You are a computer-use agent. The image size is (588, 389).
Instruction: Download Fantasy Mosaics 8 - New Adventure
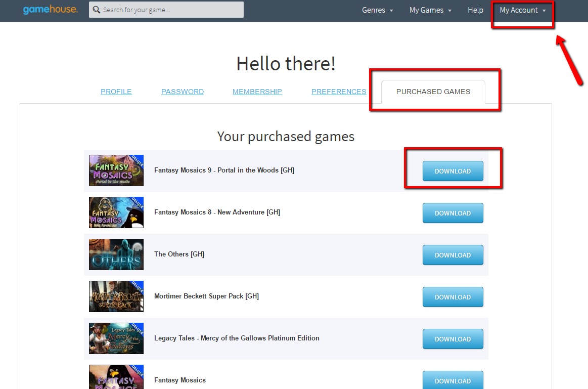[x=453, y=213]
